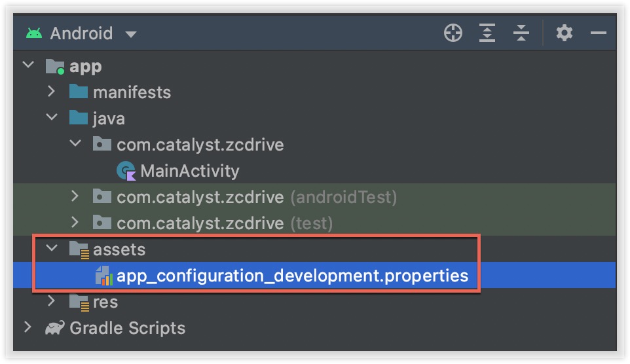
Task: Expand the manifests folder
Action: click(52, 92)
